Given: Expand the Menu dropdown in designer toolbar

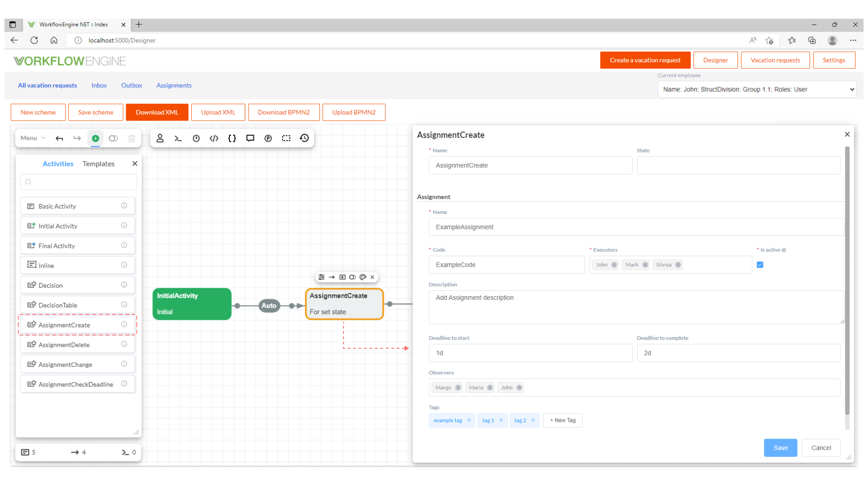Looking at the screenshot, I should 33,139.
